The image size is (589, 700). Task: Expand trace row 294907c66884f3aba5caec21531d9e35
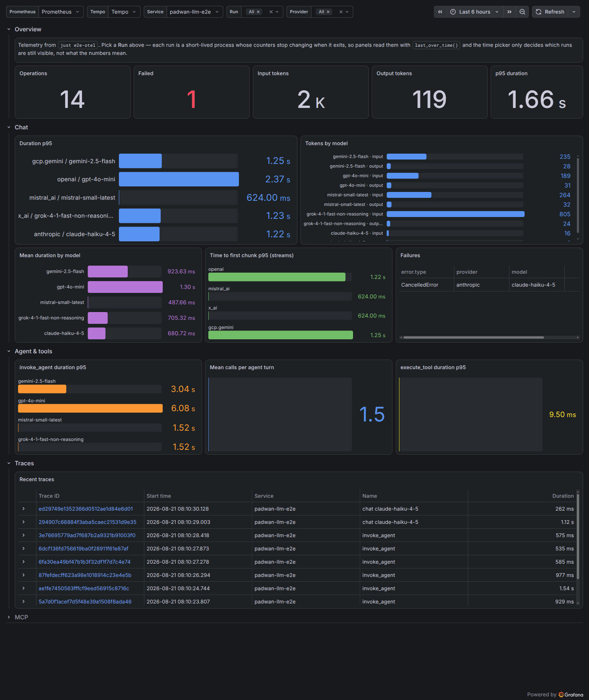(24, 522)
